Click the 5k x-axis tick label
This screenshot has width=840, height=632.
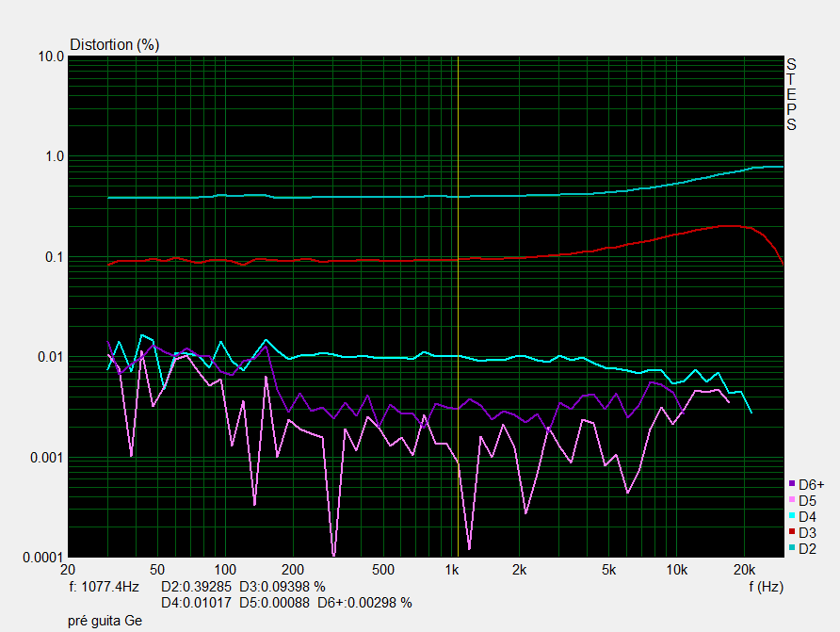[x=608, y=570]
